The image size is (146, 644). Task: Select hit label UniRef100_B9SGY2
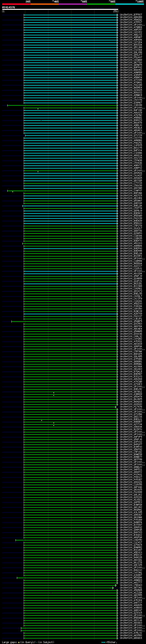(x=131, y=93)
